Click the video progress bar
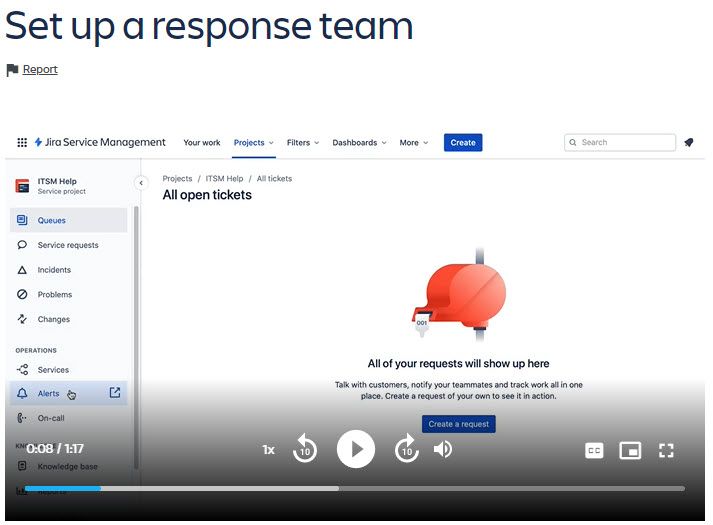This screenshot has height=525, width=713. point(355,489)
